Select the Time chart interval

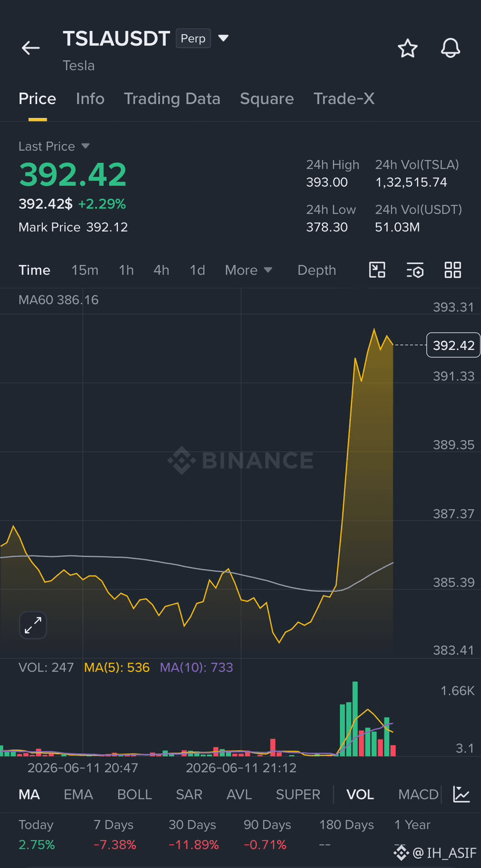tap(34, 270)
